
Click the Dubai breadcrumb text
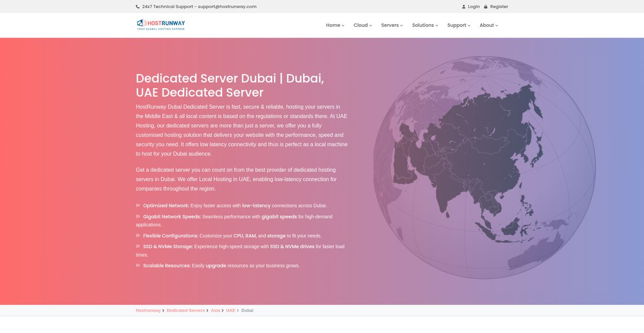pos(247,310)
